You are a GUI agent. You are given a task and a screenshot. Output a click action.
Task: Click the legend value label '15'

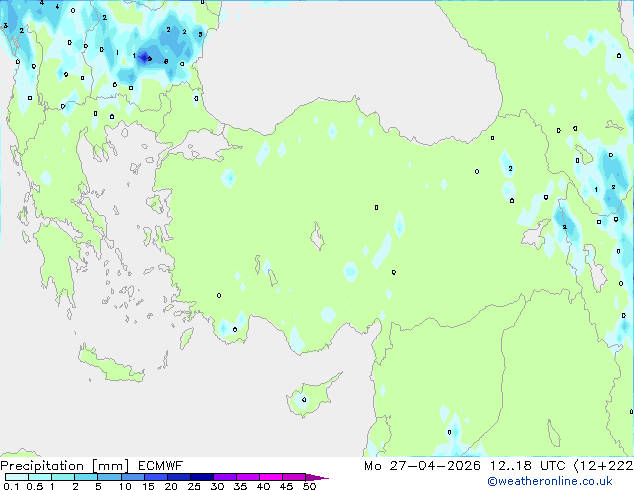point(148,486)
